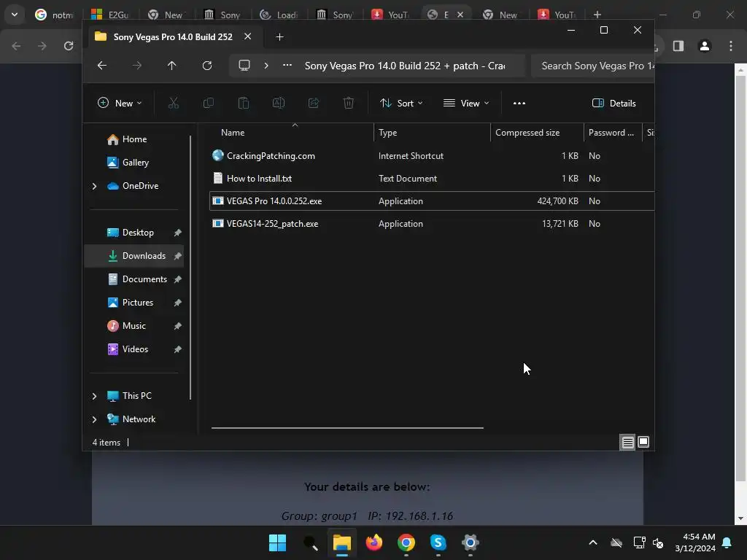Image resolution: width=747 pixels, height=560 pixels.
Task: Click the Rename icon in toolbar
Action: 278,103
